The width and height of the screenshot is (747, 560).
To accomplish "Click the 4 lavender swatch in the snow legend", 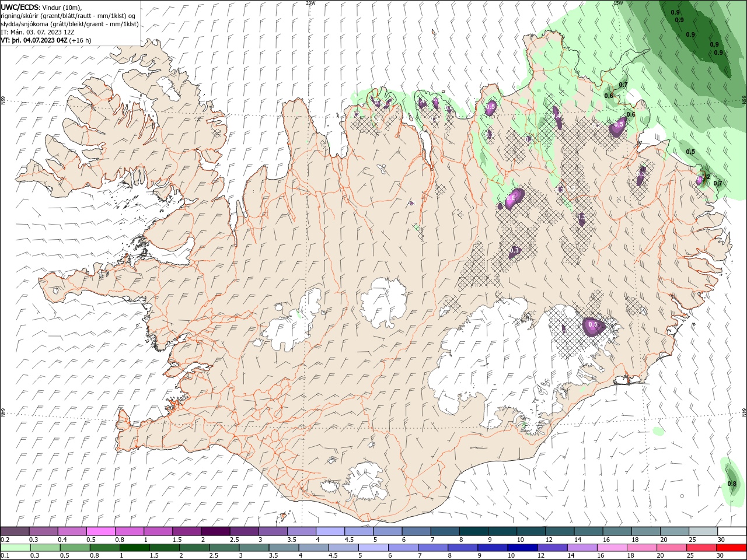I will pos(330,531).
